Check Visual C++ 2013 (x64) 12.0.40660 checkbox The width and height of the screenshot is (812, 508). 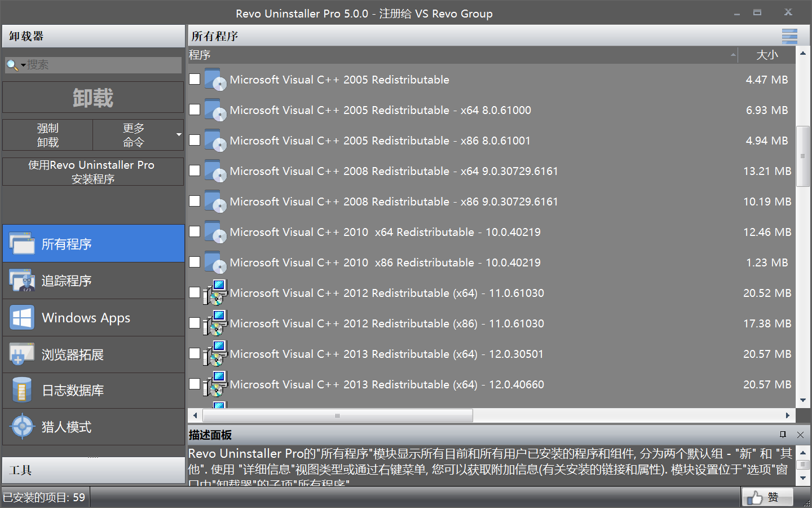195,384
